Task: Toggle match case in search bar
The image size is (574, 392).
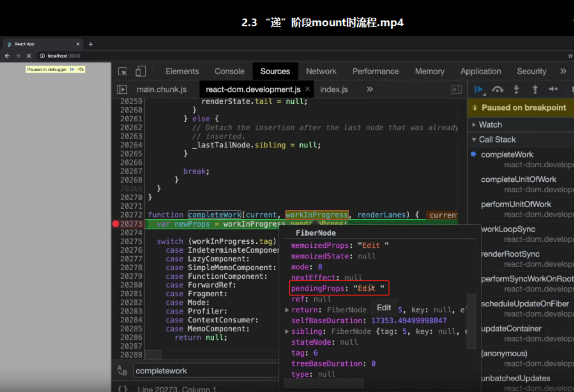Action: 122,370
